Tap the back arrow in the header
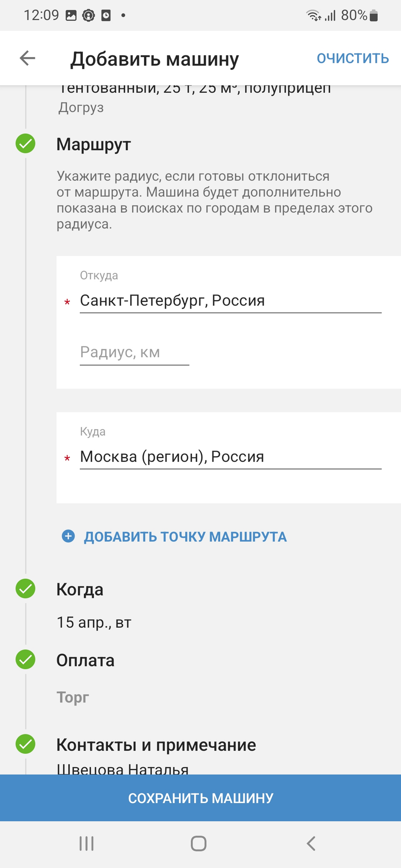The width and height of the screenshot is (401, 868). pyautogui.click(x=28, y=58)
